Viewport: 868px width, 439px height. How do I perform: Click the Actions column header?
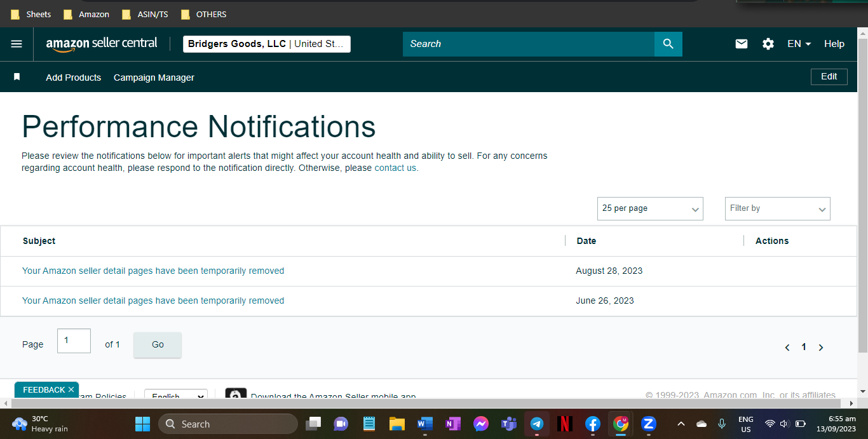coord(772,241)
